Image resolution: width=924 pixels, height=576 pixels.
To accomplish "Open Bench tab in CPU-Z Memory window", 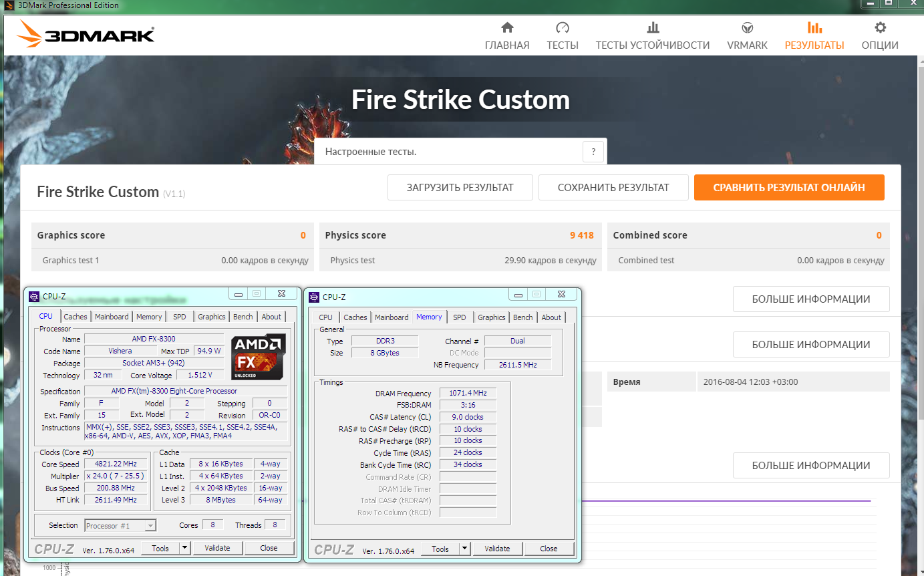I will tap(523, 317).
